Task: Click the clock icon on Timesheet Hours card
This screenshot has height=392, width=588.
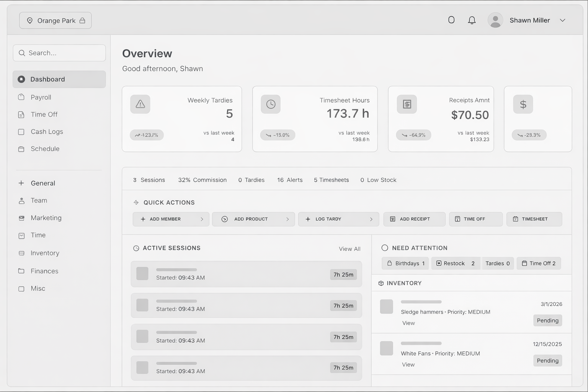Action: 271,104
